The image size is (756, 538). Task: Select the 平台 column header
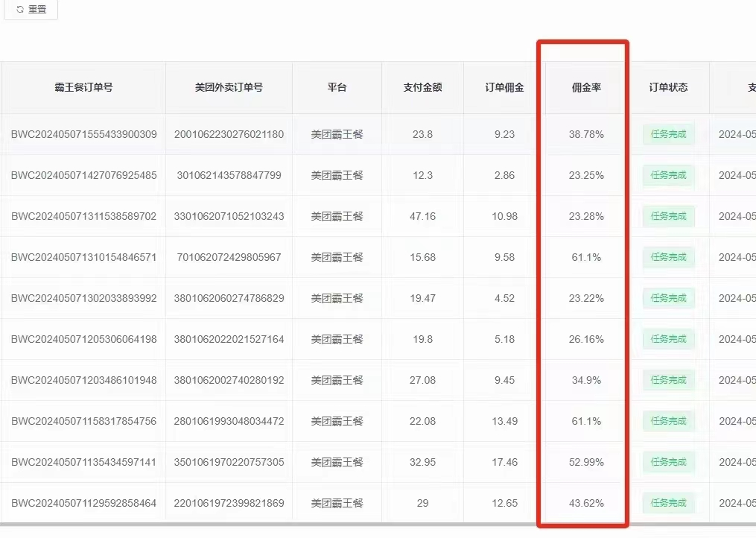click(337, 87)
